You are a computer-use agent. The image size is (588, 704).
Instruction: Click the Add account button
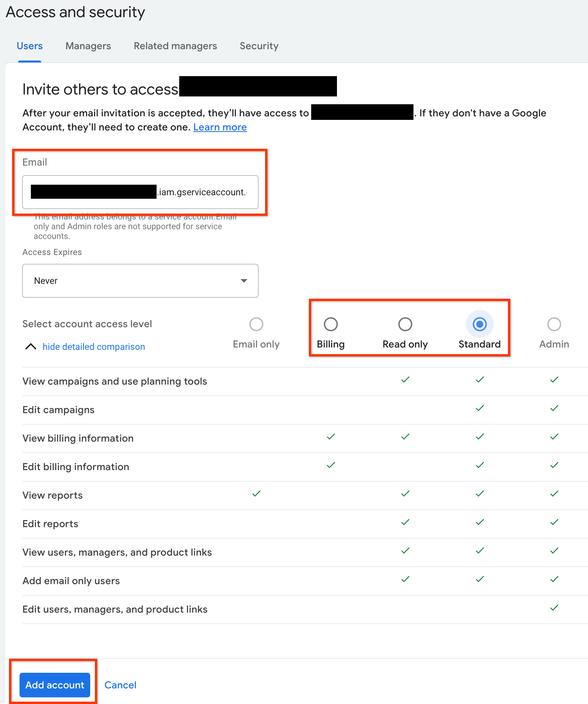[55, 685]
